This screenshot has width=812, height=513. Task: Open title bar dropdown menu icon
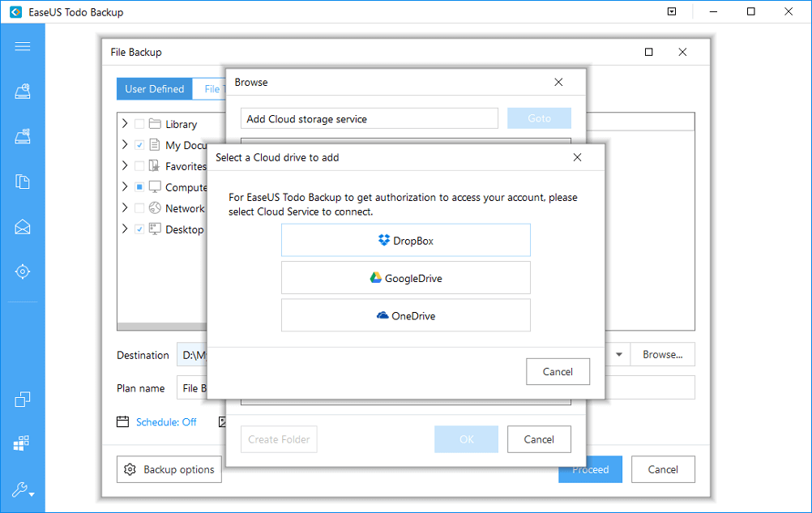[x=672, y=11]
